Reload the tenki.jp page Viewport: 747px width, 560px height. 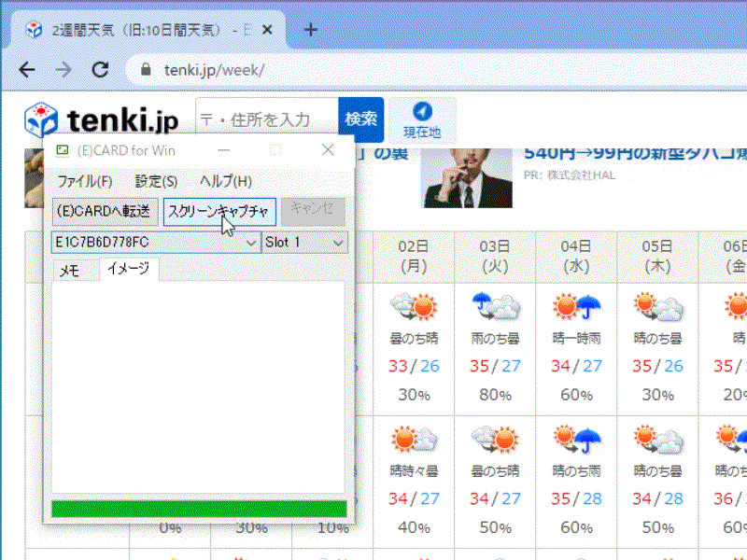(100, 70)
